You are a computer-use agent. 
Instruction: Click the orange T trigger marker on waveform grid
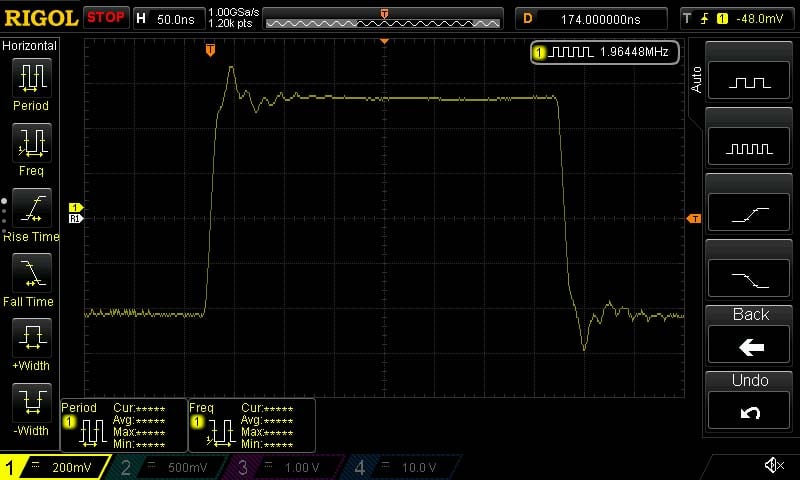click(x=210, y=50)
